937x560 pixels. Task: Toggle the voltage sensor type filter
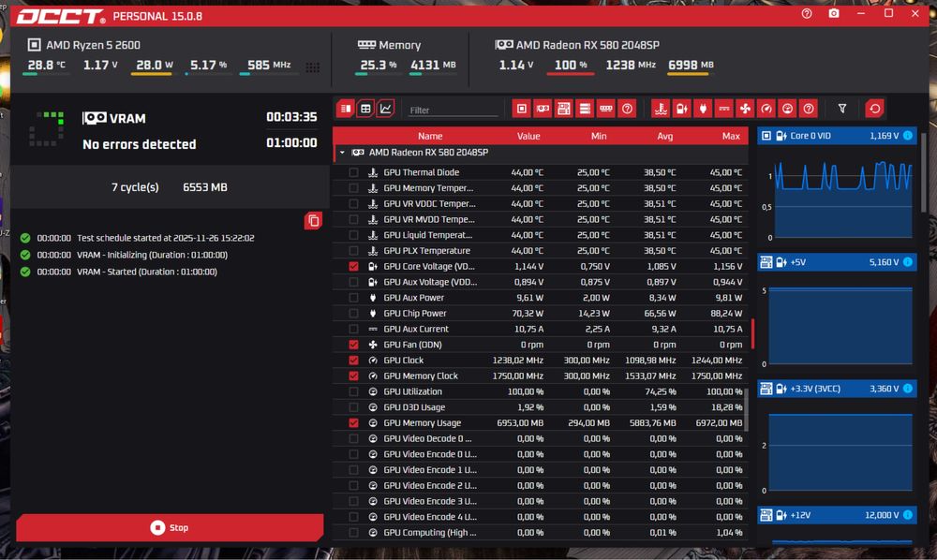[x=682, y=109]
